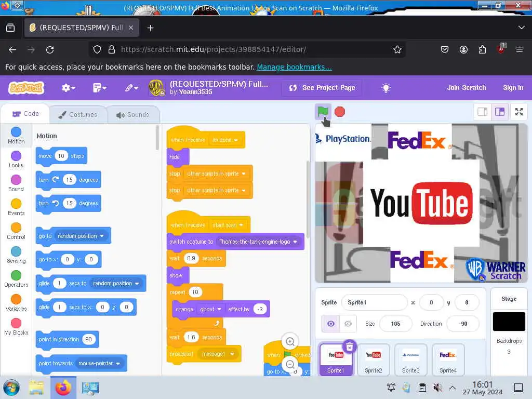Select the Sound block category
This screenshot has width=532, height=399.
click(16, 183)
